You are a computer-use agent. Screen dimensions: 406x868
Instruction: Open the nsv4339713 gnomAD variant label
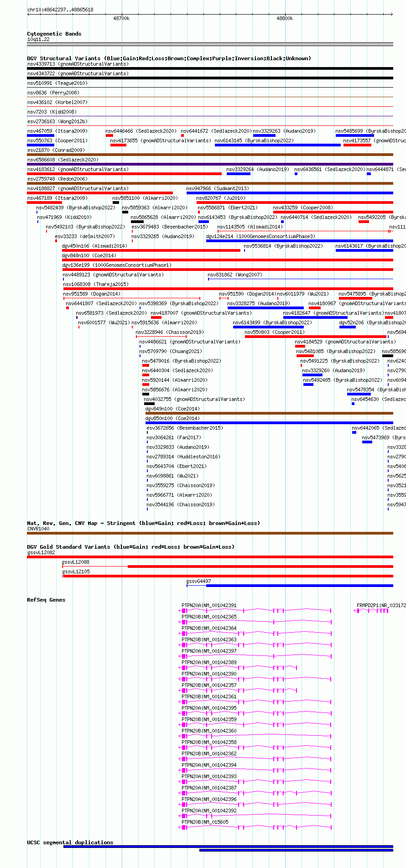coord(78,64)
